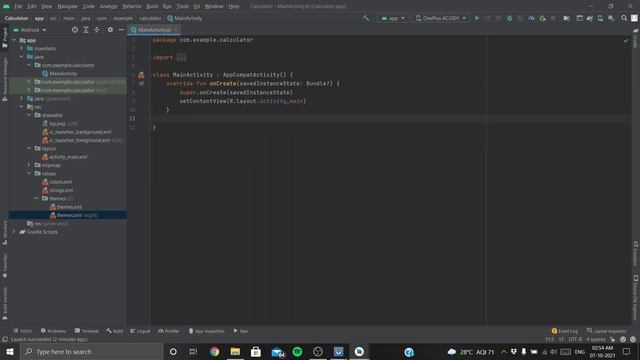Open the Android project view dropdown
Image resolution: width=640 pixels, height=360 pixels.
30,30
